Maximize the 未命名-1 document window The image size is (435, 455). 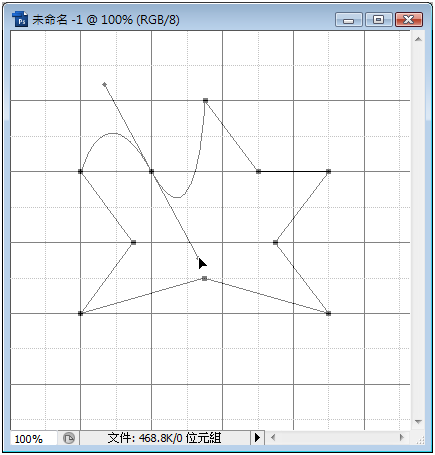click(x=378, y=20)
